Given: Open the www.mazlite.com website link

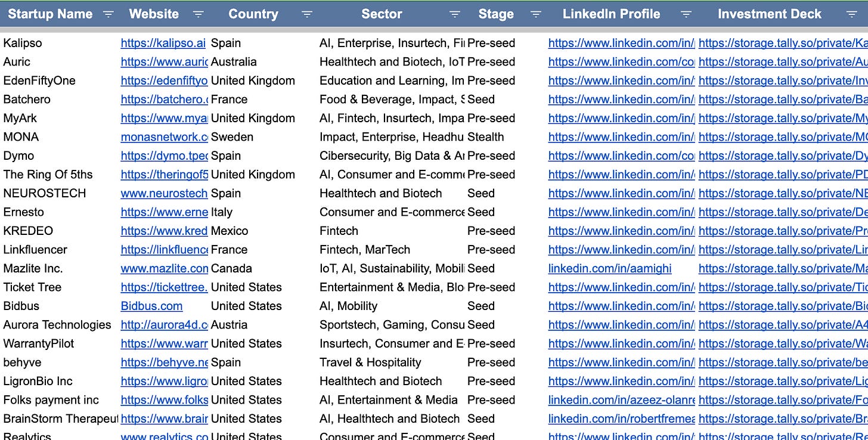Looking at the screenshot, I should click(164, 268).
